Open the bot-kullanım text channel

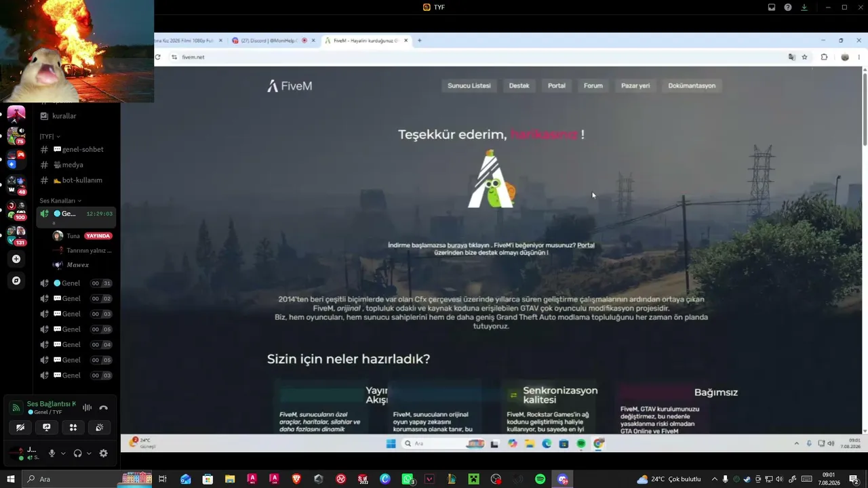point(76,180)
